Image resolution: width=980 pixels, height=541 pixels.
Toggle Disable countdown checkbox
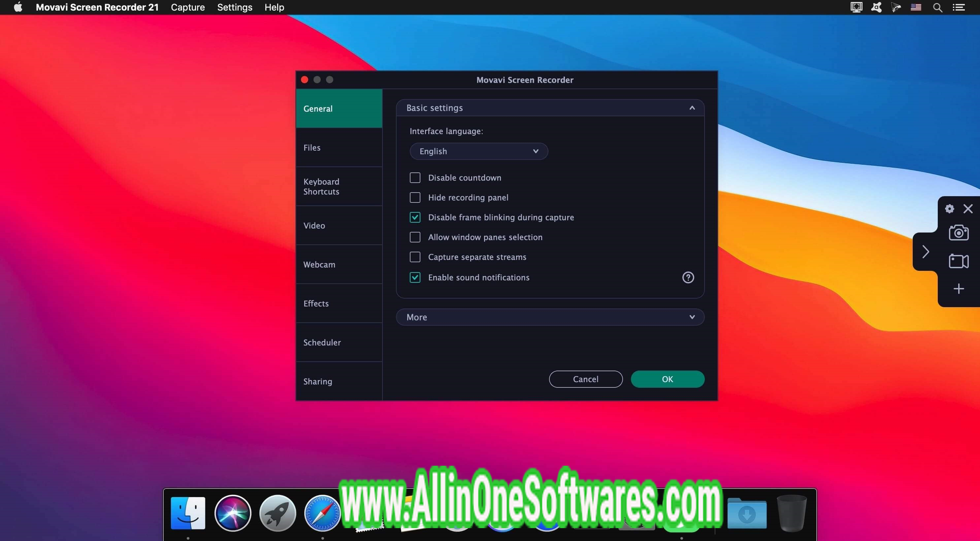(415, 178)
